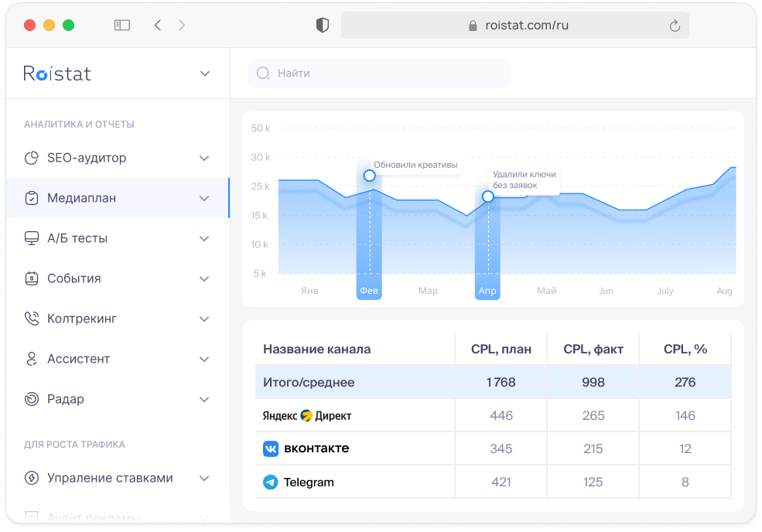Open the Яндекс Директ channel row
This screenshot has width=762, height=532.
click(307, 415)
